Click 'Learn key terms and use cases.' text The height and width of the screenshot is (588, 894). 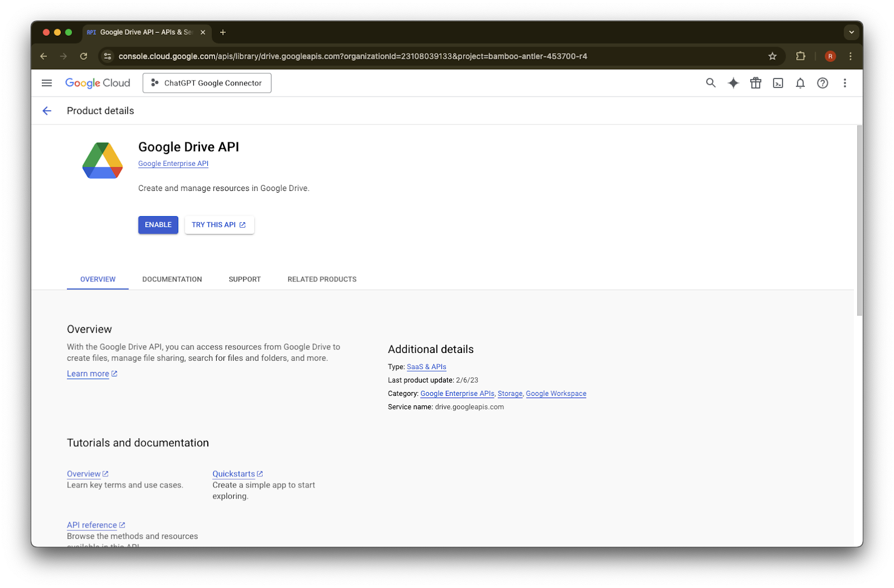click(125, 485)
